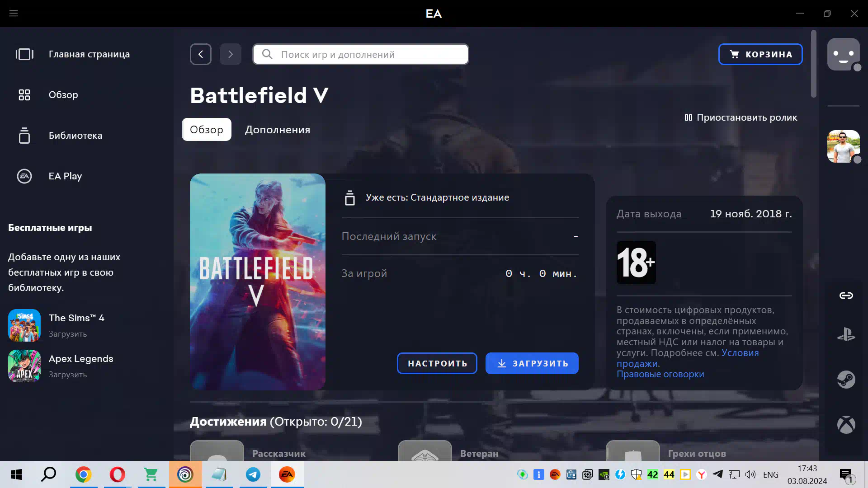
Task: Click Загрузить to download Battlefield V
Action: pos(532,363)
